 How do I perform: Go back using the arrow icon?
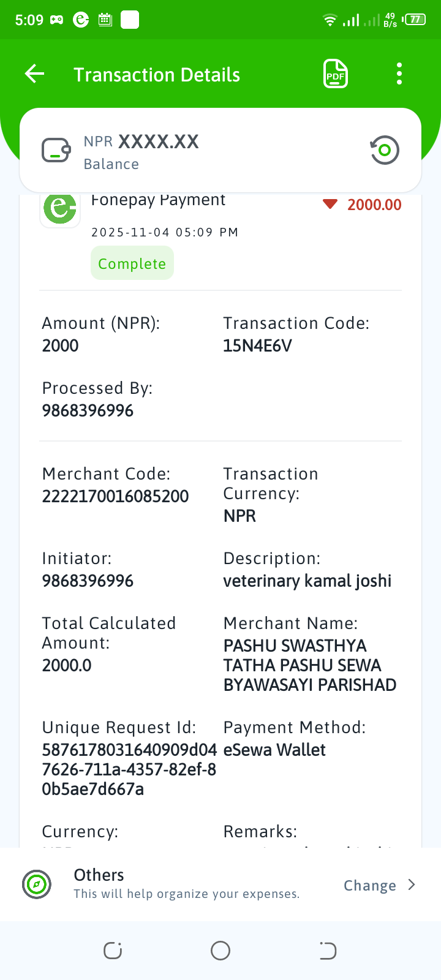pyautogui.click(x=35, y=74)
